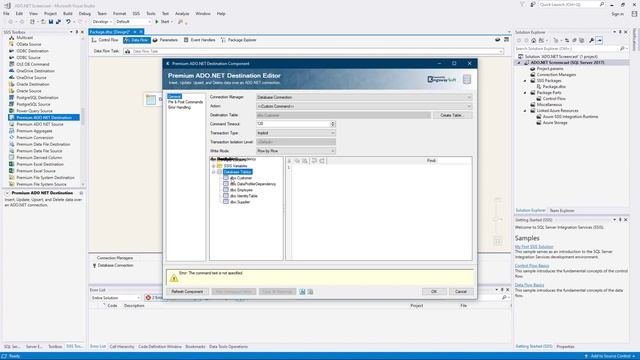Image resolution: width=640 pixels, height=360 pixels.
Task: Tick the dbo.IdentityTable checkbox
Action: click(226, 196)
